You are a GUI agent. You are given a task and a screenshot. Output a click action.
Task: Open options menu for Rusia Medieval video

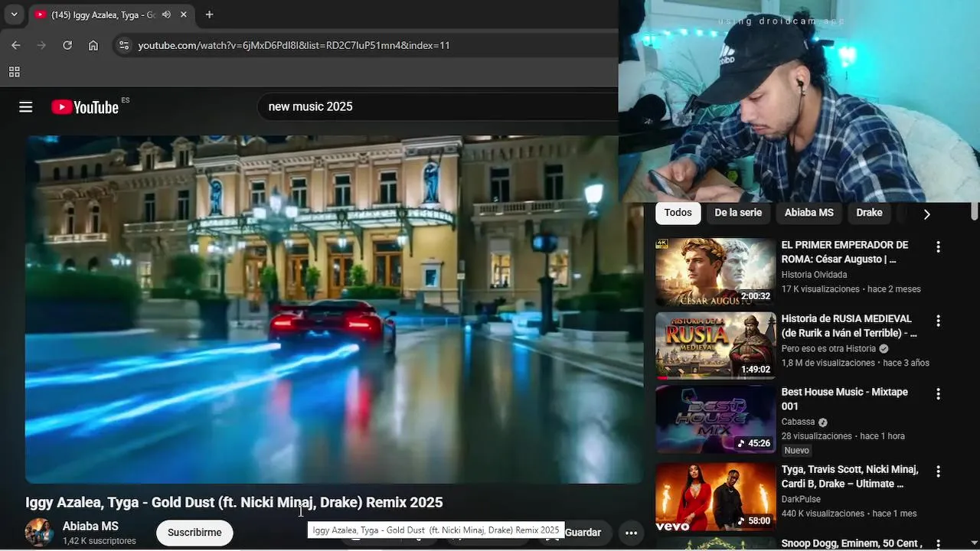938,321
